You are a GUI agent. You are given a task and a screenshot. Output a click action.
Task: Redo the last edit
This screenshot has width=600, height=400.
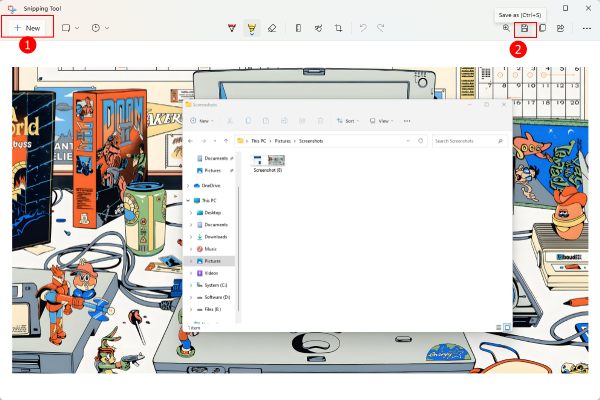click(x=380, y=28)
